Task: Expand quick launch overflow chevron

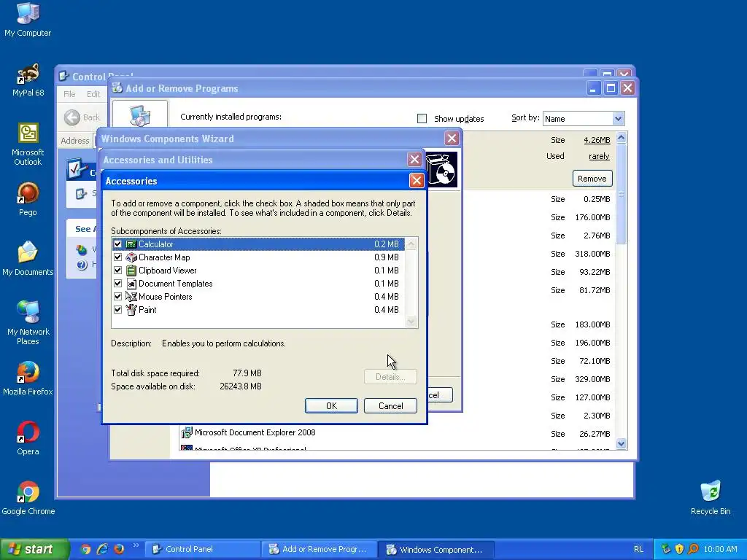Action: click(x=136, y=545)
